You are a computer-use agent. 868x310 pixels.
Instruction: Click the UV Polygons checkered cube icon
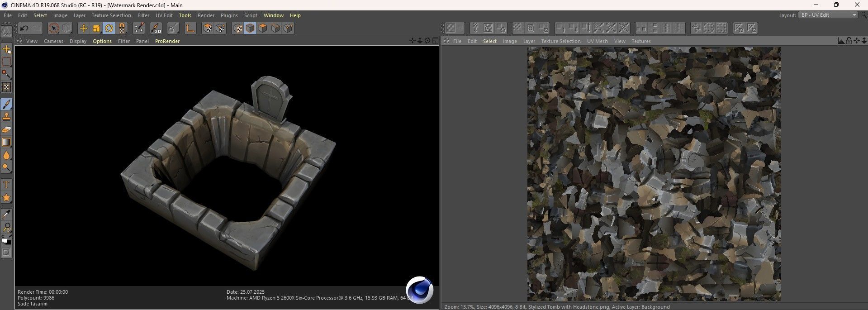(x=208, y=28)
